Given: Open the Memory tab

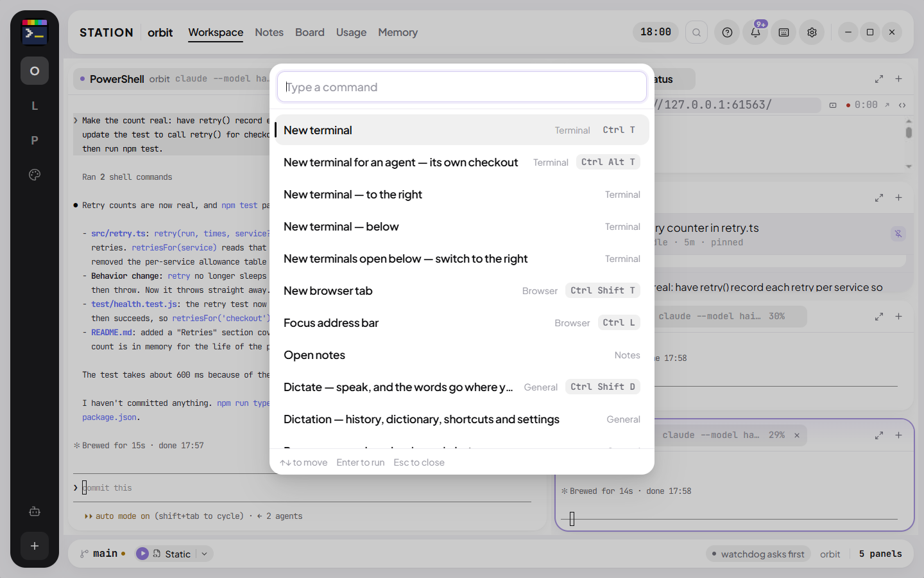Looking at the screenshot, I should coord(398,32).
